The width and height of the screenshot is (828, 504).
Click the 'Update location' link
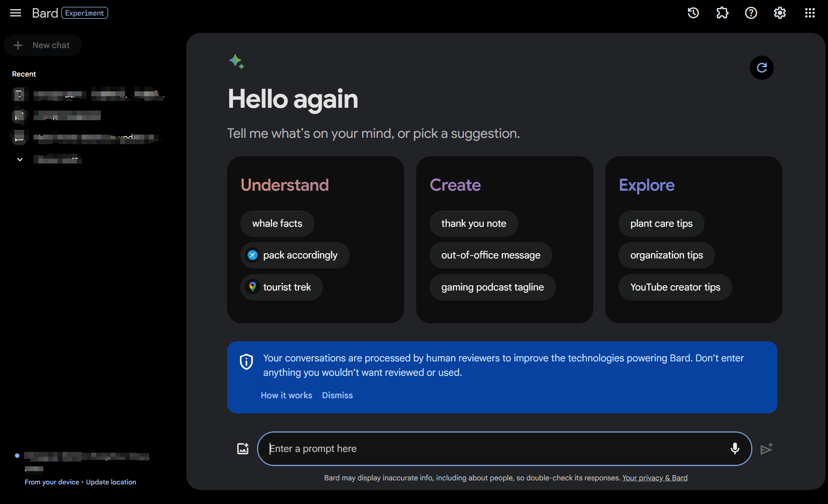click(111, 482)
